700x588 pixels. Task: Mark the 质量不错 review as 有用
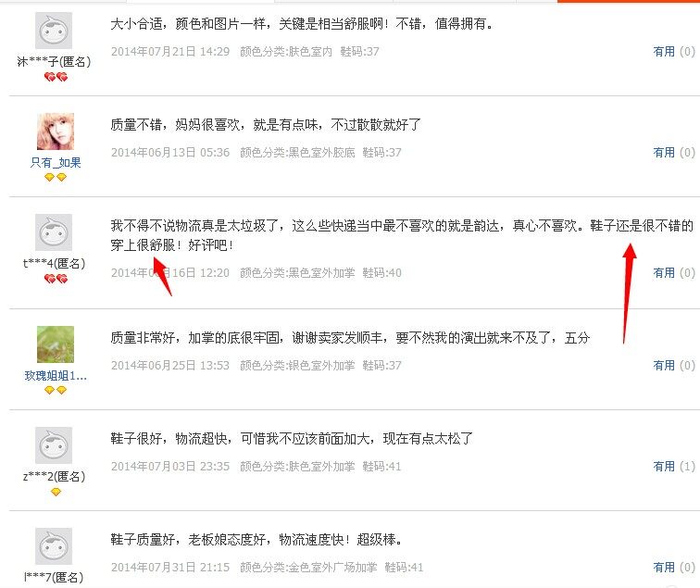click(664, 153)
